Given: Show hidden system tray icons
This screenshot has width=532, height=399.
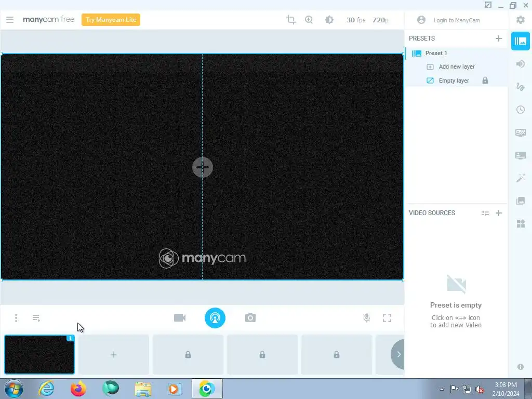Looking at the screenshot, I should pyautogui.click(x=442, y=390).
